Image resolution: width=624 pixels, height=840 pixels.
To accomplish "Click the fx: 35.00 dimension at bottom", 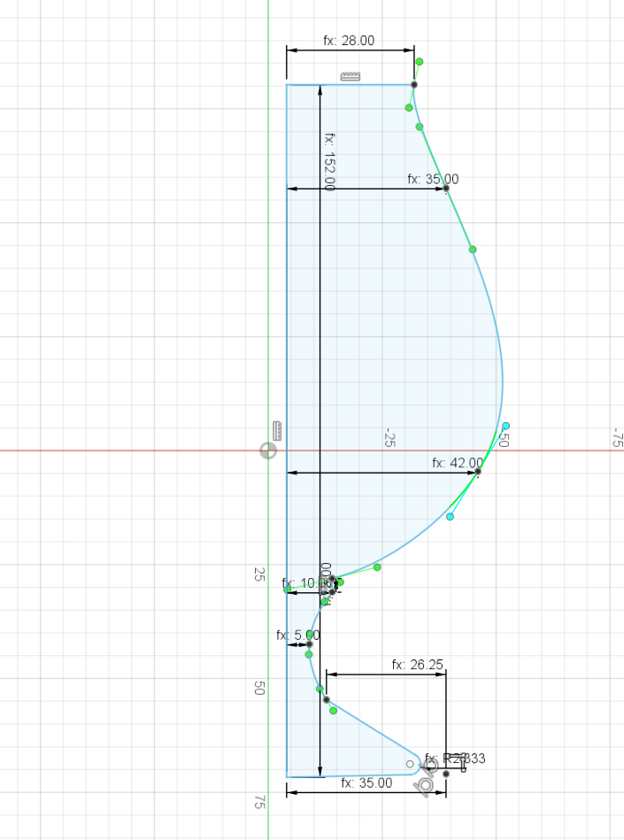I will click(x=366, y=783).
